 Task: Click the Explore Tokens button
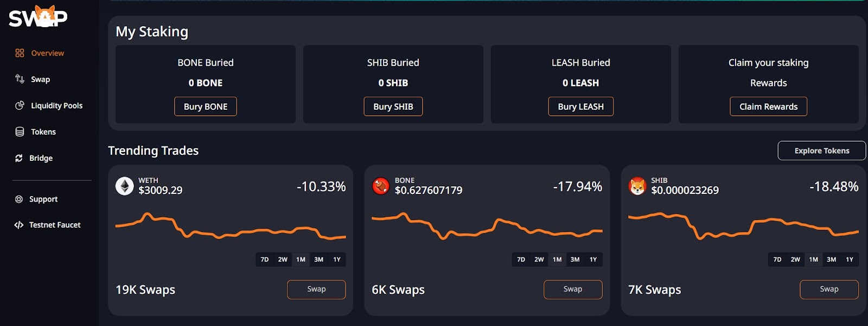[822, 151]
